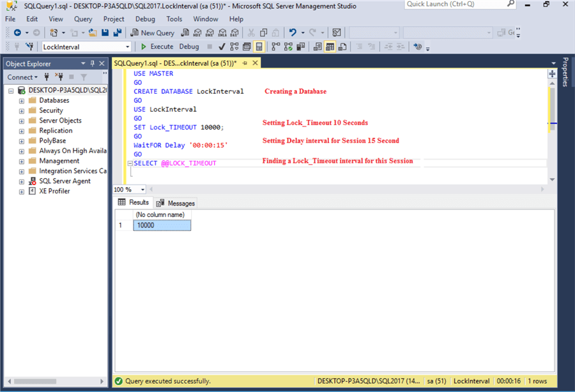Pin the Object Explorer panel
Viewport: 575px width, 392px height.
pos(92,63)
